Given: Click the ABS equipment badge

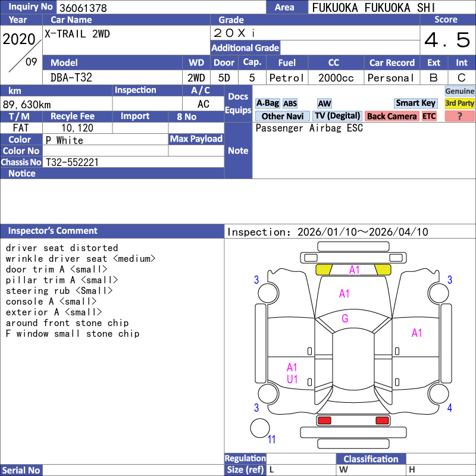Looking at the screenshot, I should pyautogui.click(x=290, y=104).
